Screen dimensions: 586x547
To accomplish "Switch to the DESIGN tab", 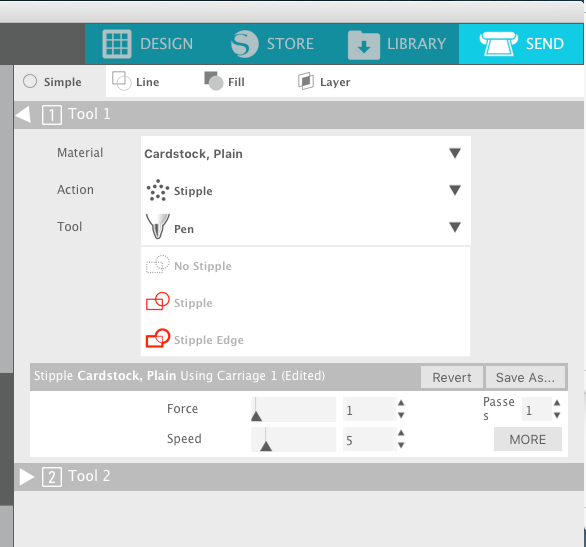I will (x=148, y=44).
